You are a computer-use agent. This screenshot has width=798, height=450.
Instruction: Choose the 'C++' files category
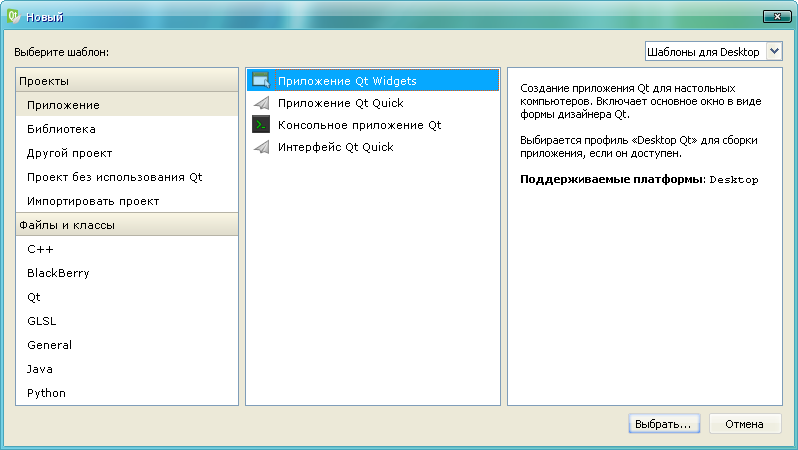click(x=127, y=249)
